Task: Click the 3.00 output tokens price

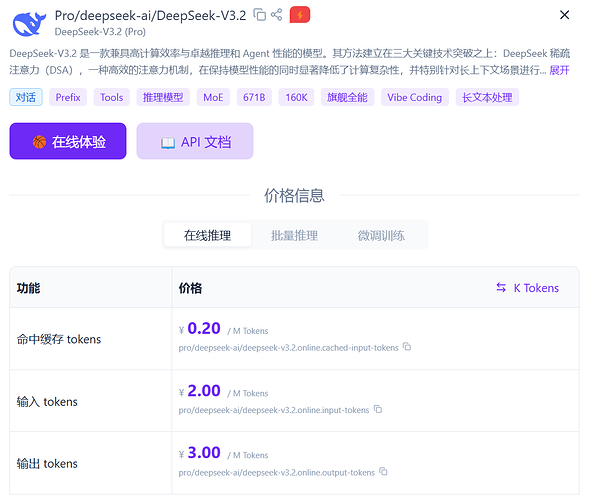Action: coord(204,453)
